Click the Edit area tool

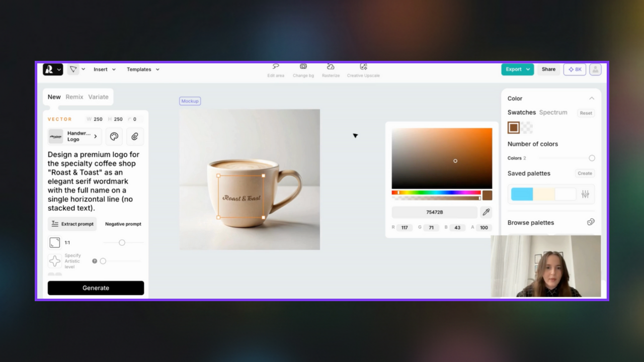click(x=276, y=70)
